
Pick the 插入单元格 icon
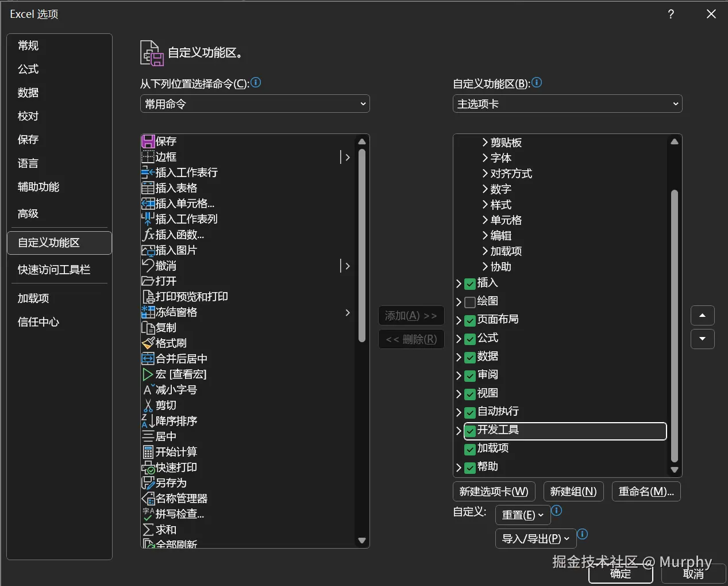click(148, 204)
